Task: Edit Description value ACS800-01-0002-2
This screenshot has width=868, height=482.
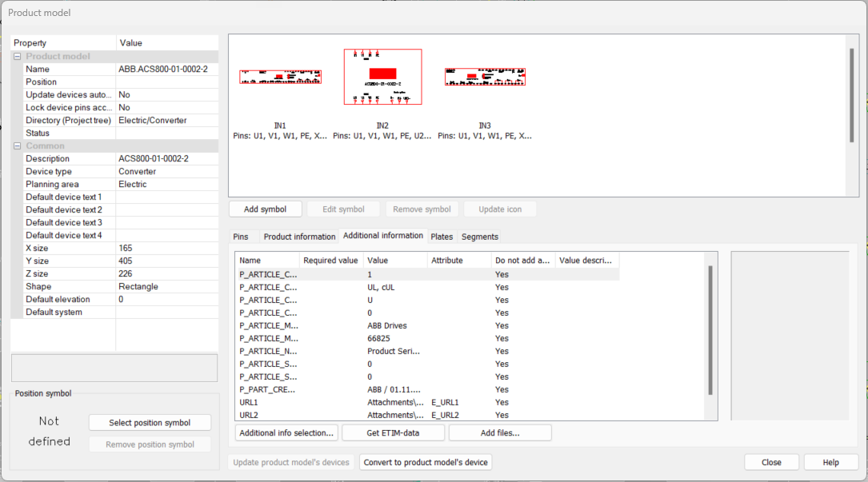Action: [166, 158]
